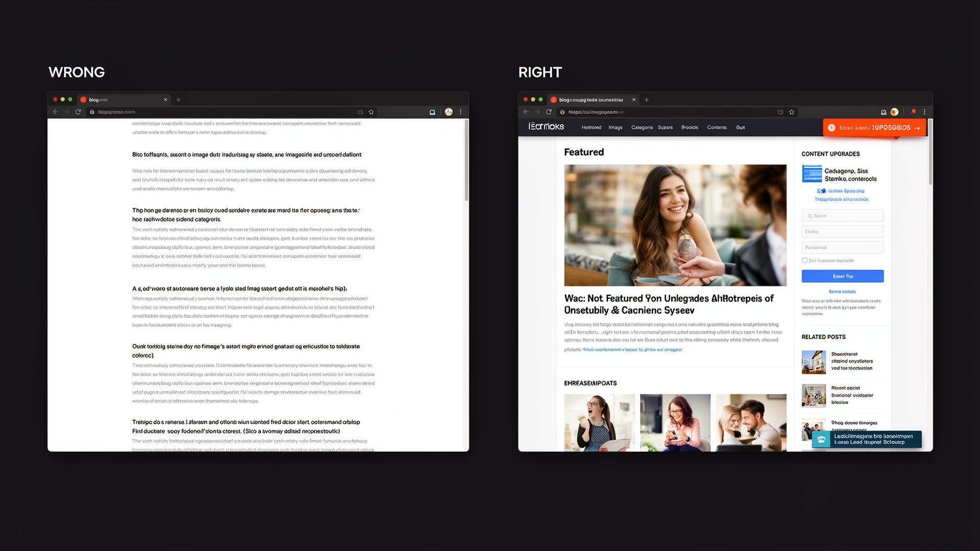Viewport: 980px width, 551px height.
Task: Open the featured post headline starting with Wac
Action: click(x=669, y=304)
